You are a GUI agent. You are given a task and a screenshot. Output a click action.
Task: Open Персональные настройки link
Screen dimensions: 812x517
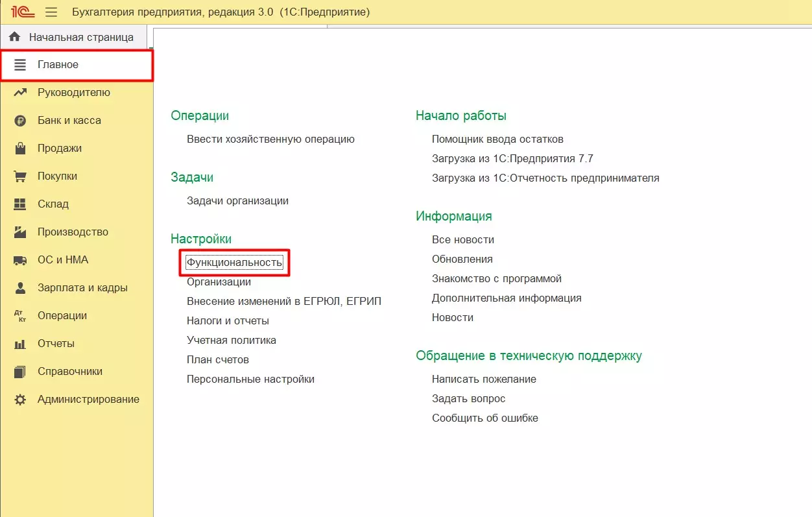click(250, 379)
